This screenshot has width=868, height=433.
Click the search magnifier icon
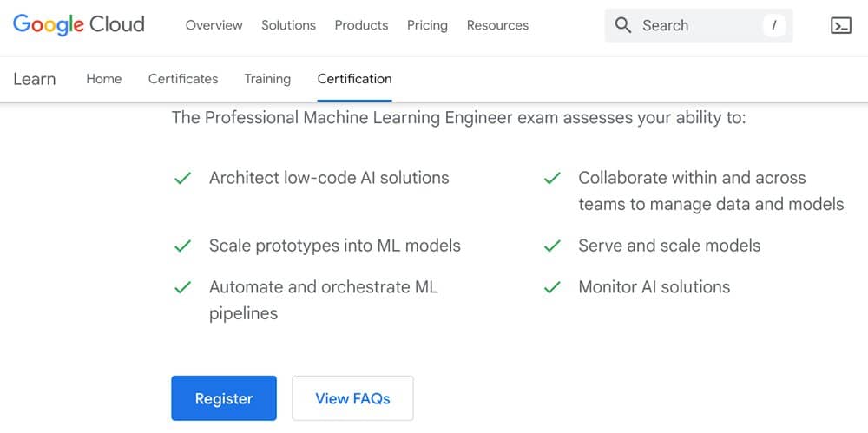click(x=622, y=25)
